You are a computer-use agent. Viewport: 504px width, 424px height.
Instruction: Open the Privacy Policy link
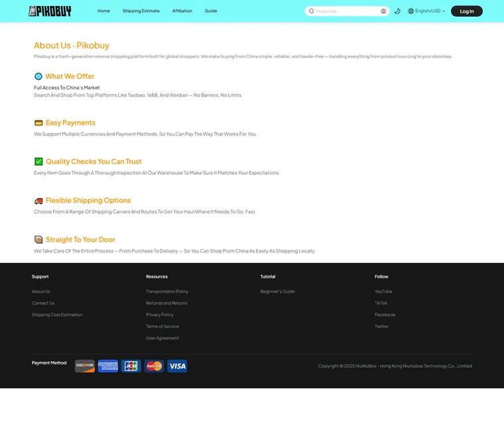(x=160, y=315)
